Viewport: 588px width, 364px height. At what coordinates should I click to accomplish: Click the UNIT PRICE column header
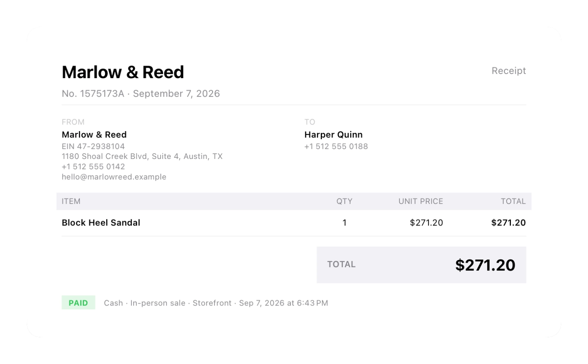pos(421,201)
